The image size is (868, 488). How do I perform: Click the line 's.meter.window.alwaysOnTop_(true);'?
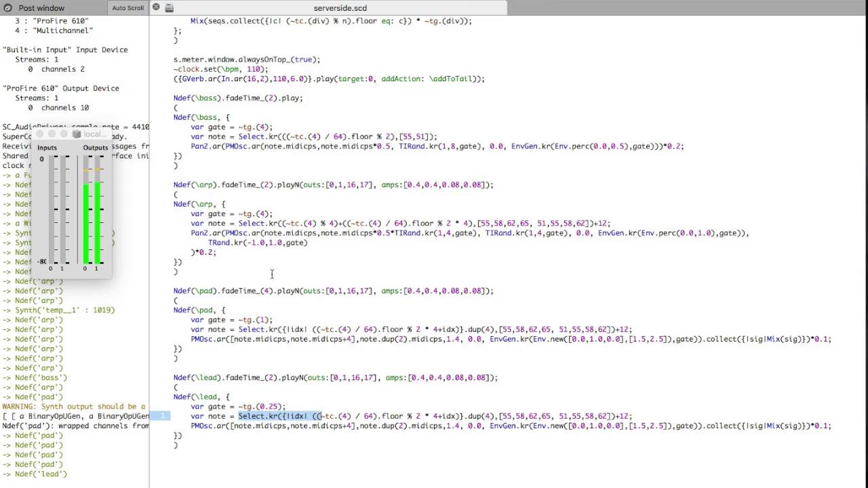247,60
